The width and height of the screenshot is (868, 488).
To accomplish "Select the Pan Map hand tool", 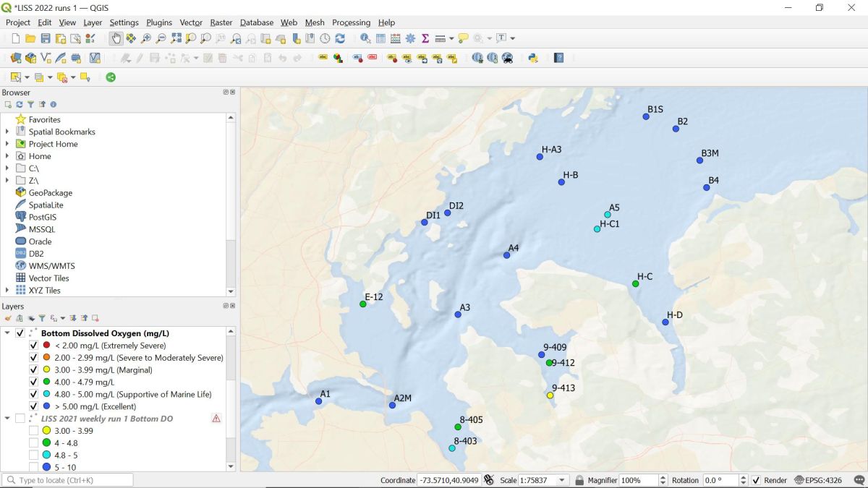I will click(116, 38).
